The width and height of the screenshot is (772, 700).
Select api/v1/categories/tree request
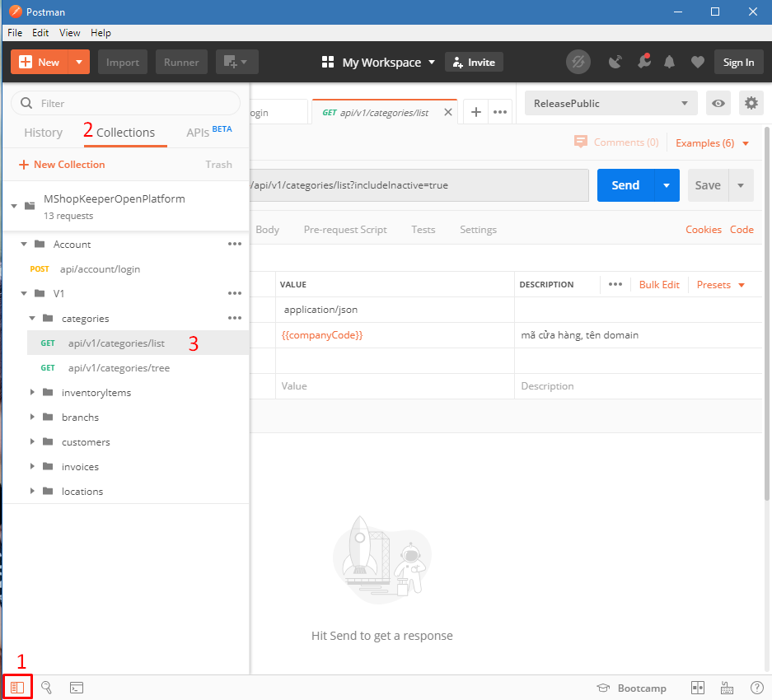[138, 368]
